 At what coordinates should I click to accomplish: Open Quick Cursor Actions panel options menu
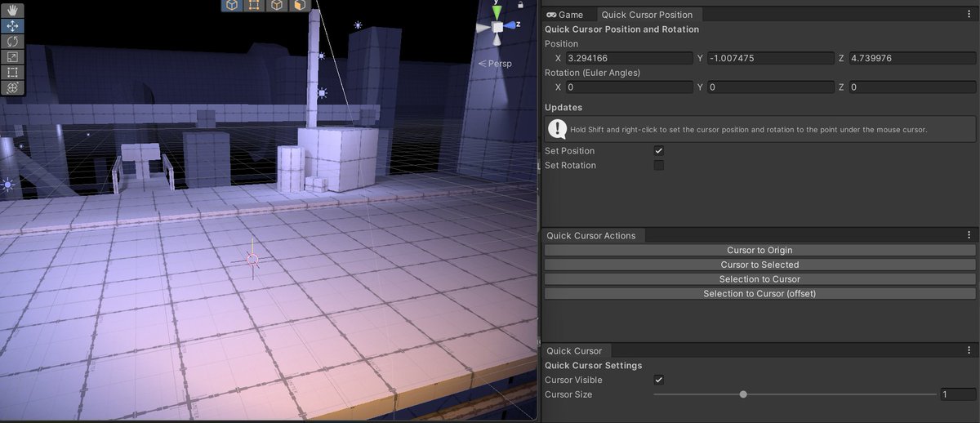pyautogui.click(x=969, y=236)
